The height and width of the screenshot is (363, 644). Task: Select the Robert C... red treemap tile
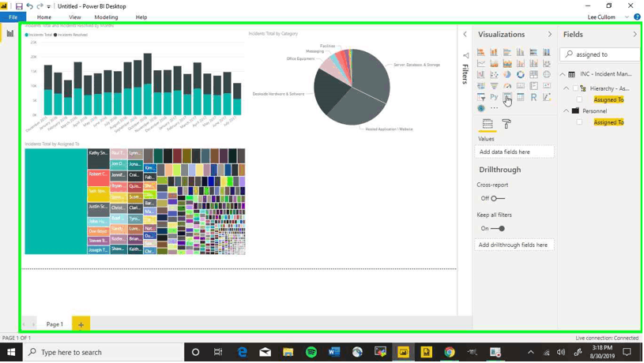tap(98, 178)
